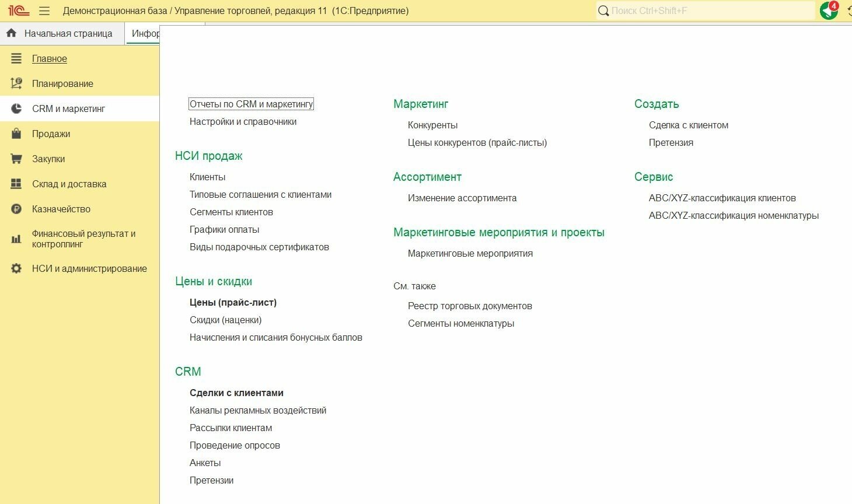Image resolution: width=852 pixels, height=504 pixels.
Task: Open ABC/XYZ-классификация номенклатуры
Action: pos(734,215)
